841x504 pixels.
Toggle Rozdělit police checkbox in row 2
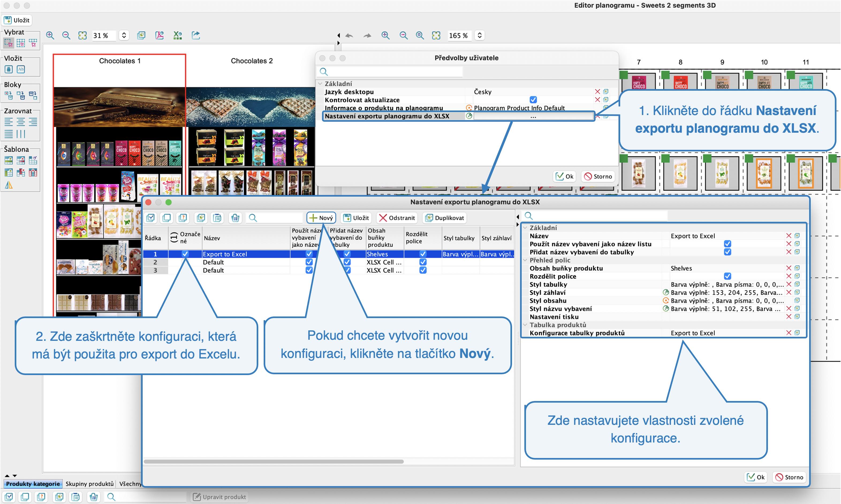coord(423,262)
